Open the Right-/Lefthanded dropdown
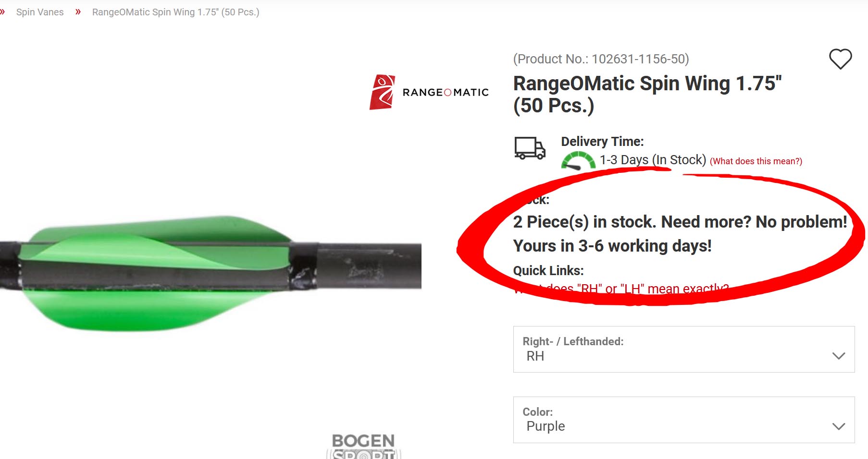The height and width of the screenshot is (459, 868). 683,349
